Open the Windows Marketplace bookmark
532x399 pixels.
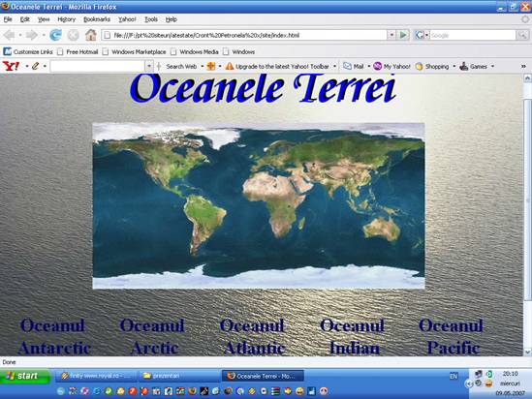(x=134, y=52)
